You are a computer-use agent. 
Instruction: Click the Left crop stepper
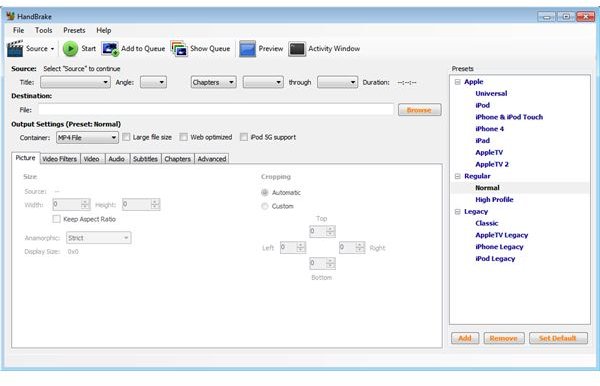(293, 247)
